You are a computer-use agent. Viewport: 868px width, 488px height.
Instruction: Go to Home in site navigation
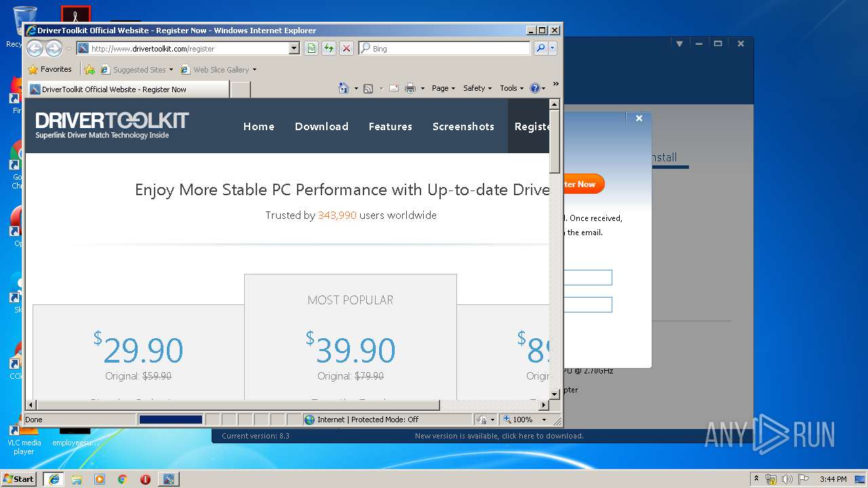click(x=259, y=126)
